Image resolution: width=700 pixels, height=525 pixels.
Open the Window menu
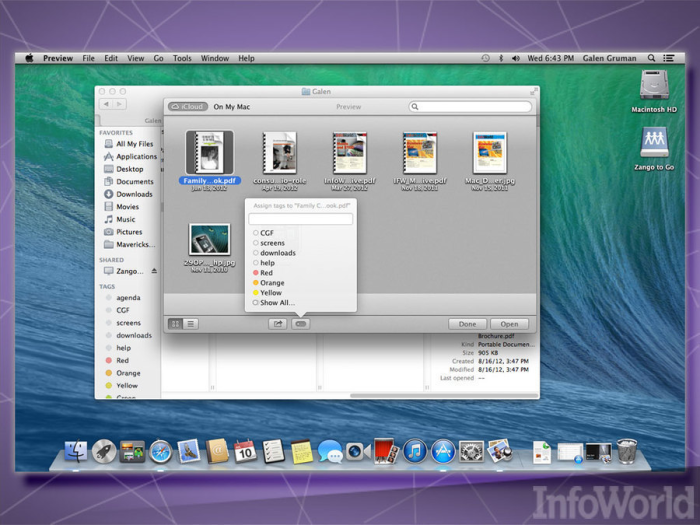click(x=215, y=58)
